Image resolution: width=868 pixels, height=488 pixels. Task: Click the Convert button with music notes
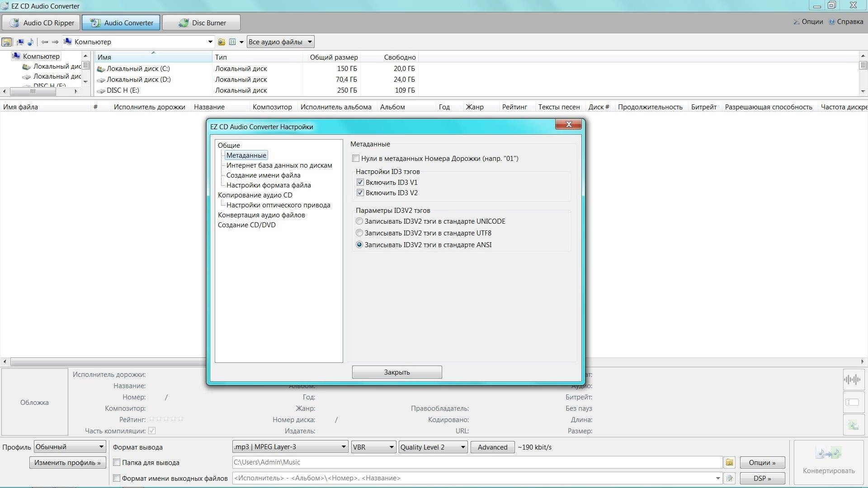point(829,462)
